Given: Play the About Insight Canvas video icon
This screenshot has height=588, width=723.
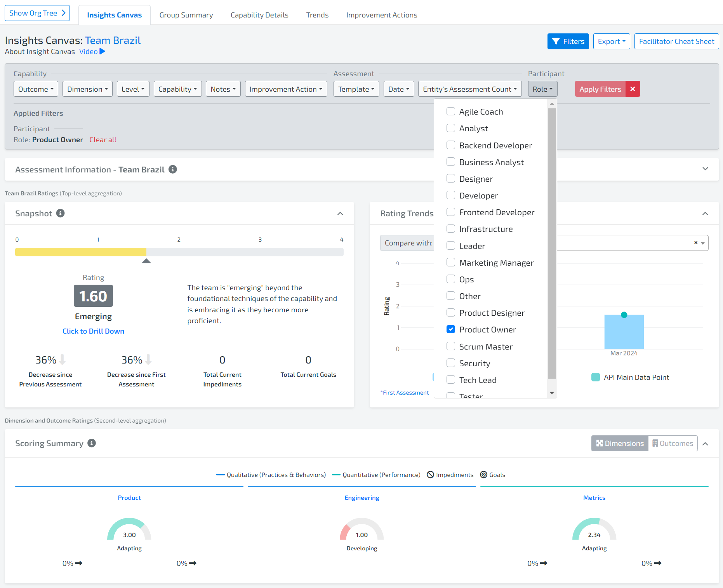Looking at the screenshot, I should pyautogui.click(x=102, y=51).
